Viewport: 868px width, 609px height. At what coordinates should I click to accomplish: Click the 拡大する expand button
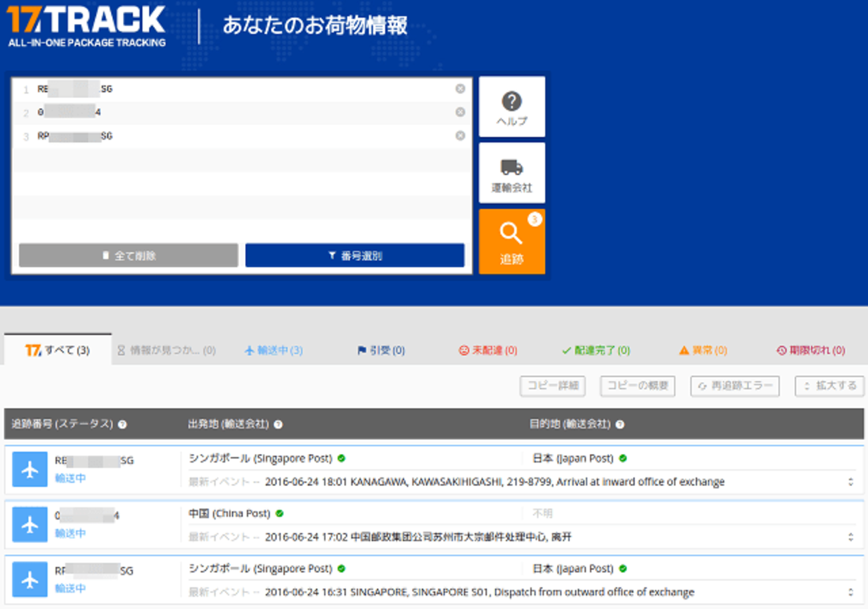(829, 386)
